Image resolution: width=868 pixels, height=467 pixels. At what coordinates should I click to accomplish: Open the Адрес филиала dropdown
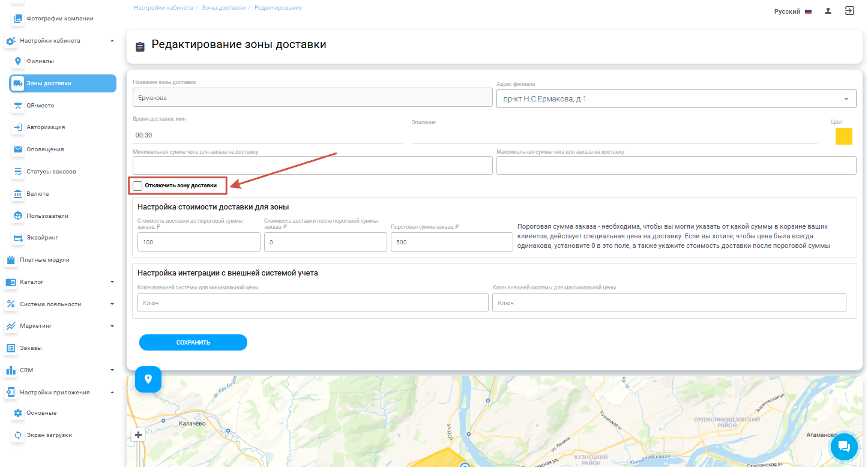676,99
